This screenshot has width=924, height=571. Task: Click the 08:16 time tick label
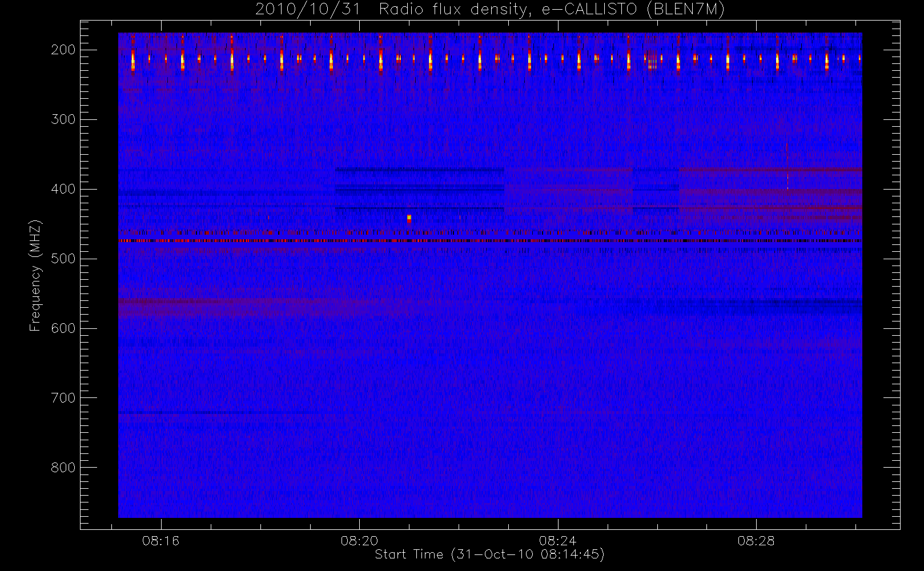coord(161,541)
